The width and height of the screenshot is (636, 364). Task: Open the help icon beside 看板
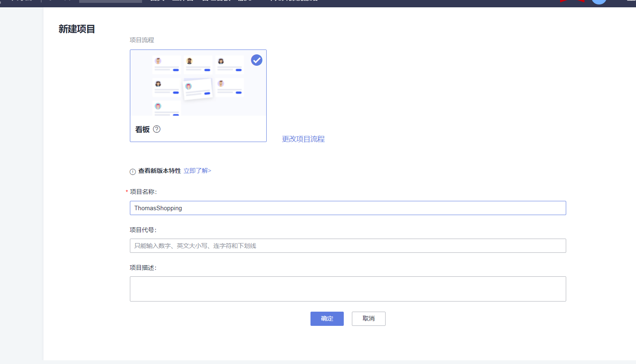[x=157, y=129]
